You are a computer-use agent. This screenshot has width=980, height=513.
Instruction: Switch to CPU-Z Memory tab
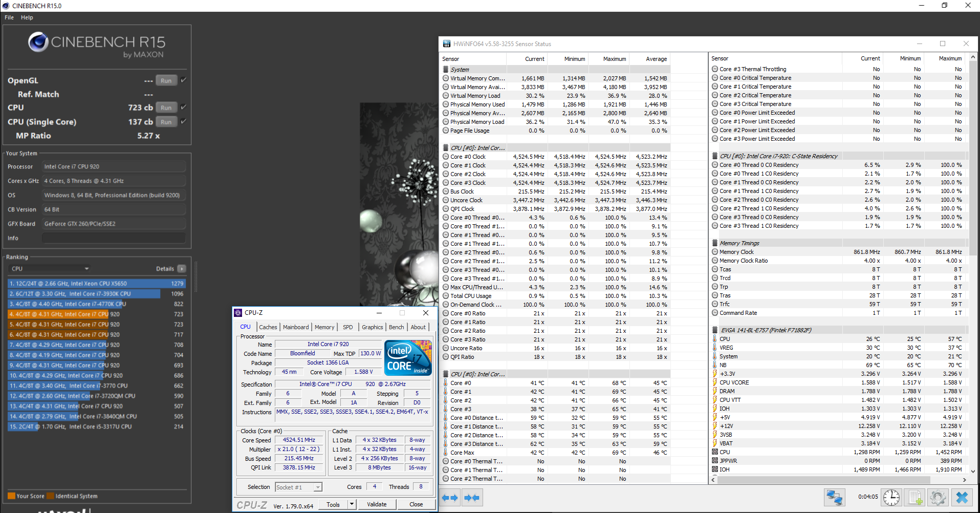324,327
